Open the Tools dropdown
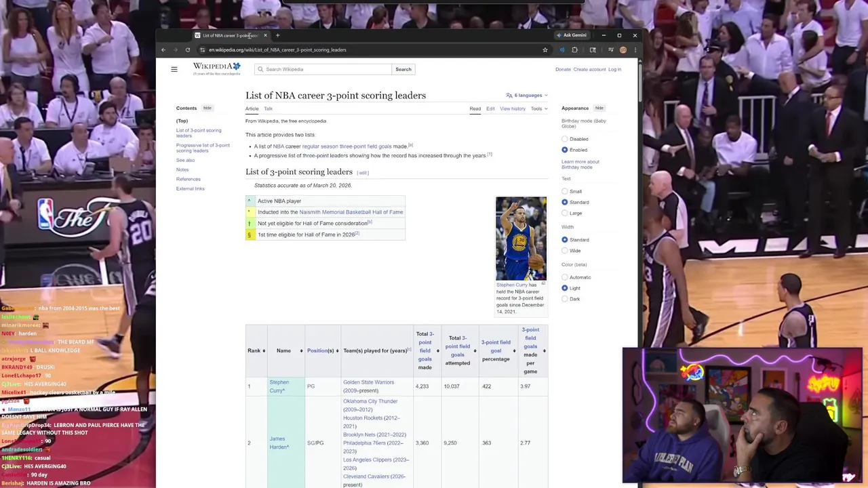 (538, 108)
